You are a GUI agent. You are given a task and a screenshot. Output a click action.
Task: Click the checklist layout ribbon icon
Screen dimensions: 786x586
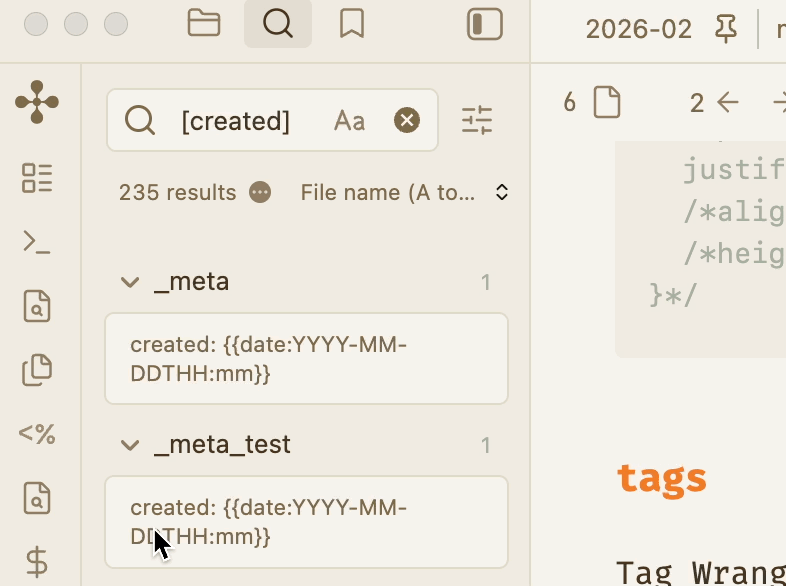[37, 178]
